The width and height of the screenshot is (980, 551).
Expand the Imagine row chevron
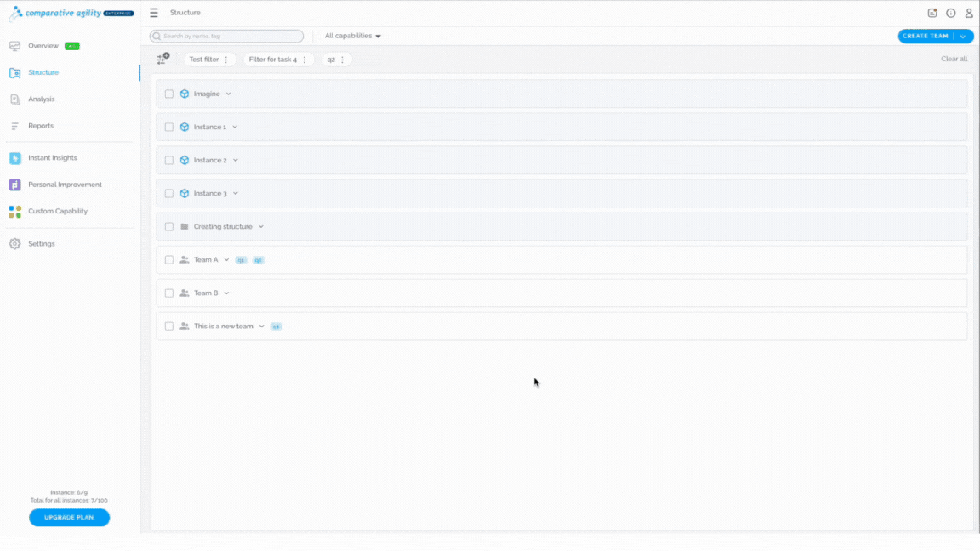[x=228, y=94]
